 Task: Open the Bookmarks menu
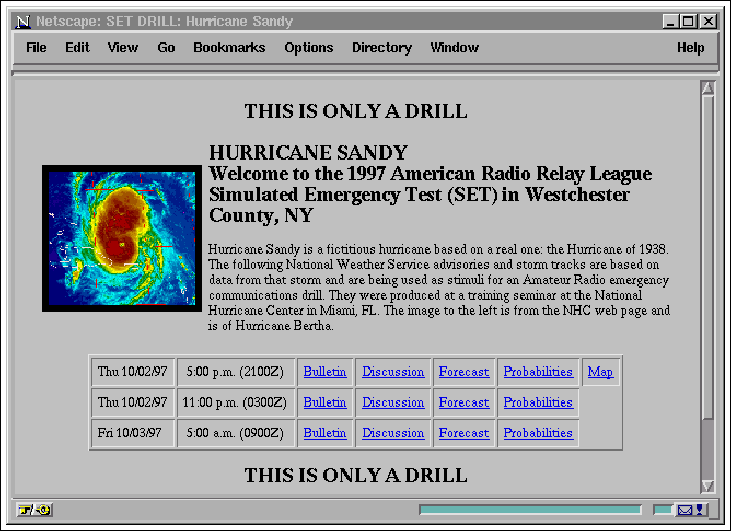[x=229, y=48]
